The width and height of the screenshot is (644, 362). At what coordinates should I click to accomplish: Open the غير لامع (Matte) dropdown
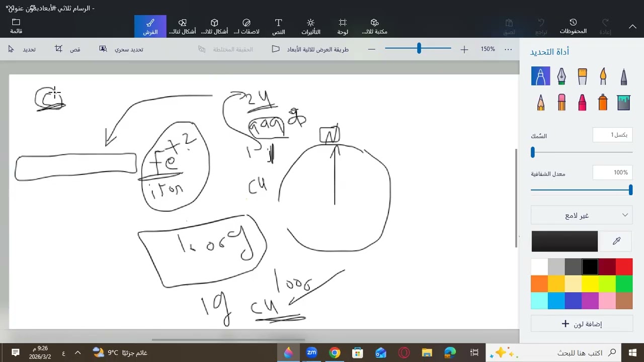pyautogui.click(x=582, y=215)
